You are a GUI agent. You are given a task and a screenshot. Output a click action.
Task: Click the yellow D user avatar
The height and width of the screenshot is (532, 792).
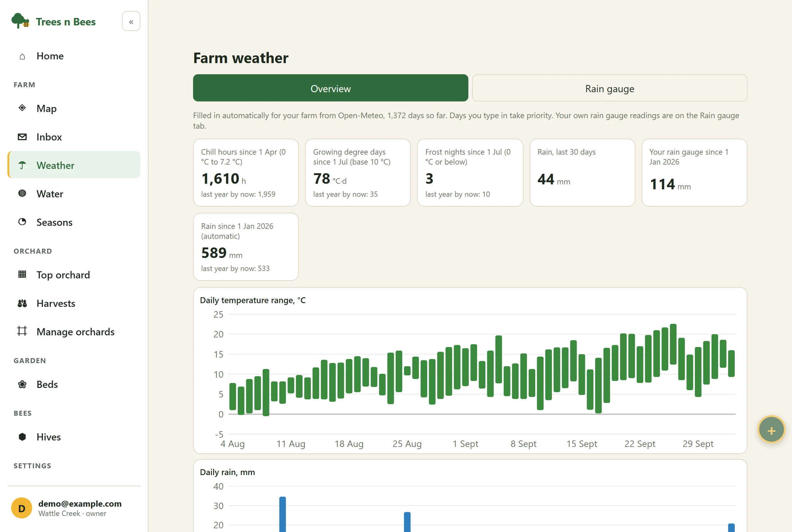[x=22, y=508]
